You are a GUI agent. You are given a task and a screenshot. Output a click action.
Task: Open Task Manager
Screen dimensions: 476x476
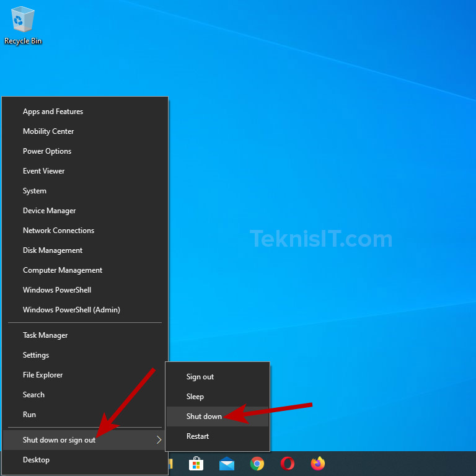pos(85,335)
